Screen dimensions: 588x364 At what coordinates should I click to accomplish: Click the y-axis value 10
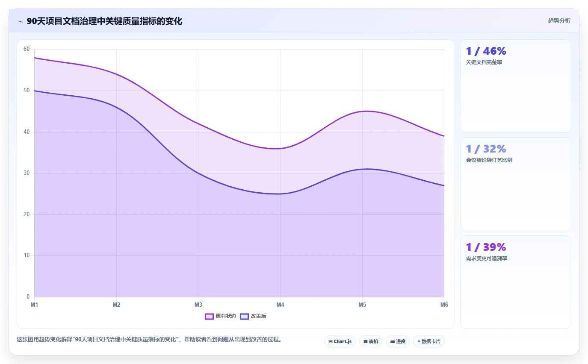[27, 255]
